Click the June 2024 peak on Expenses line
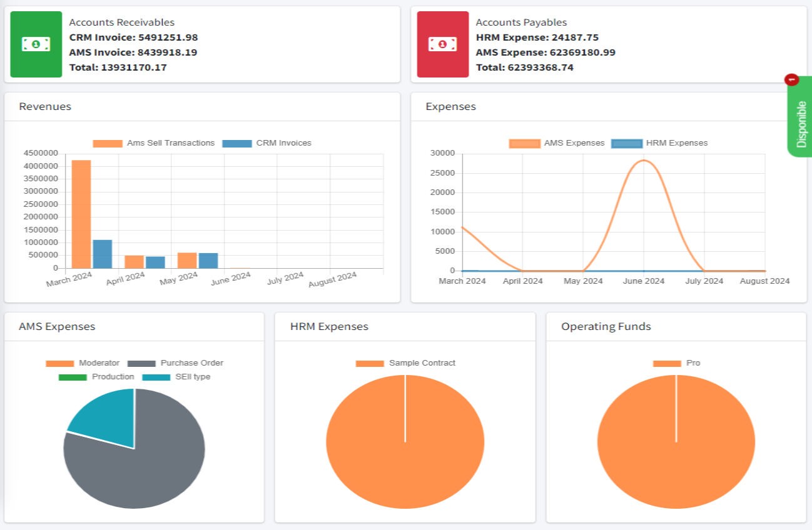Screen dimensions: 812x530 (x=644, y=161)
